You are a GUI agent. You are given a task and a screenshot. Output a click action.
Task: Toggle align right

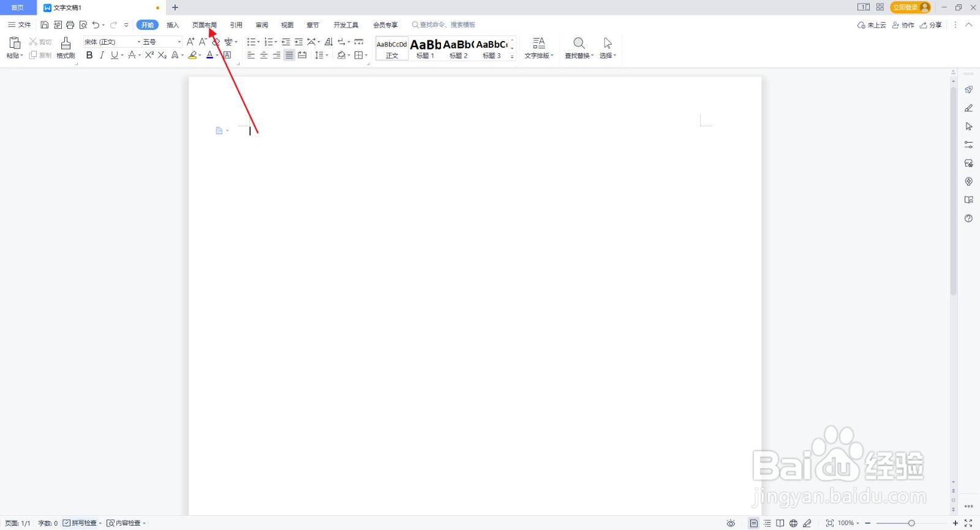click(276, 55)
